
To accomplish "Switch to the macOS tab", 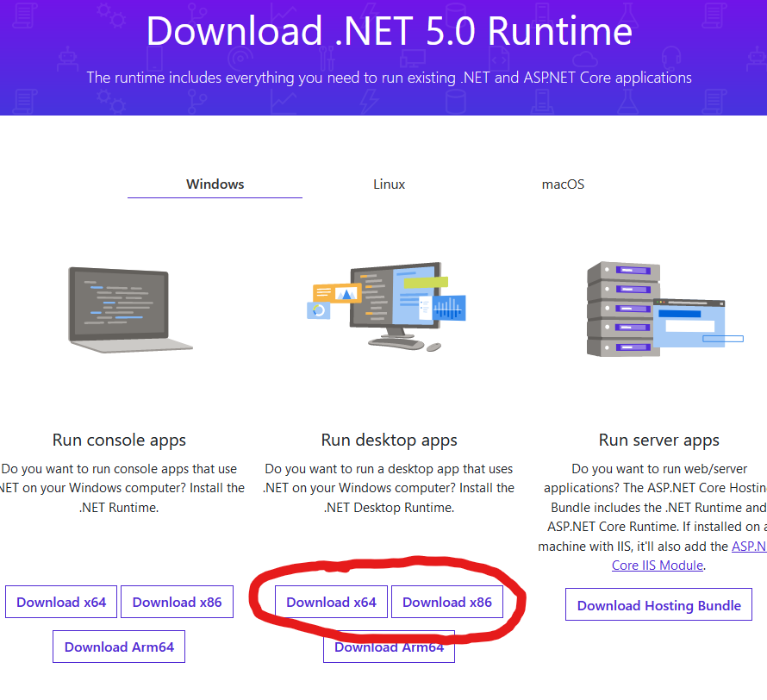I will tap(563, 184).
